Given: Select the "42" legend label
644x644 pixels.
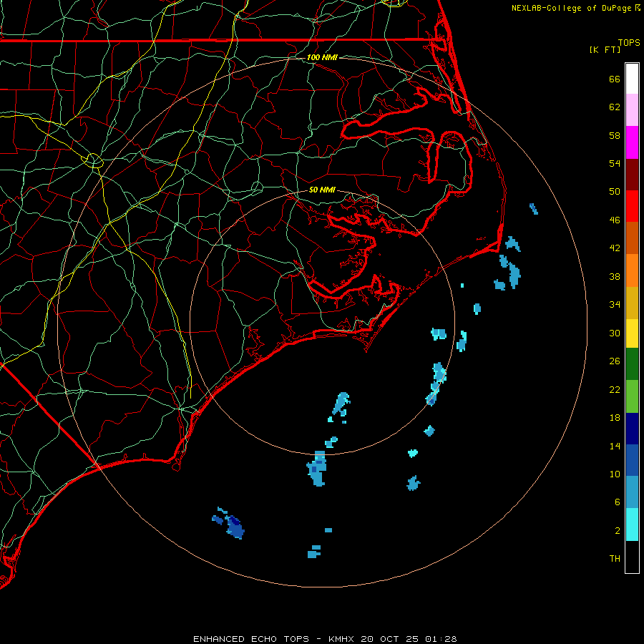Looking at the screenshot, I should pyautogui.click(x=615, y=248).
